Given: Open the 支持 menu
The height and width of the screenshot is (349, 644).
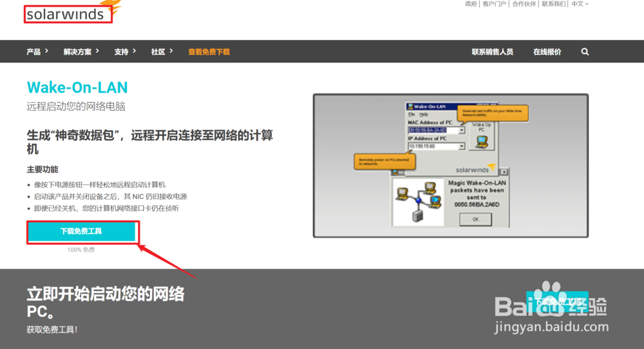Looking at the screenshot, I should pos(125,52).
